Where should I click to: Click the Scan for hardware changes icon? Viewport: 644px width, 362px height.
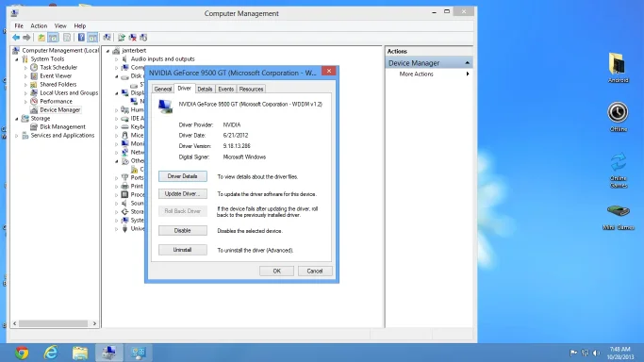(107, 38)
